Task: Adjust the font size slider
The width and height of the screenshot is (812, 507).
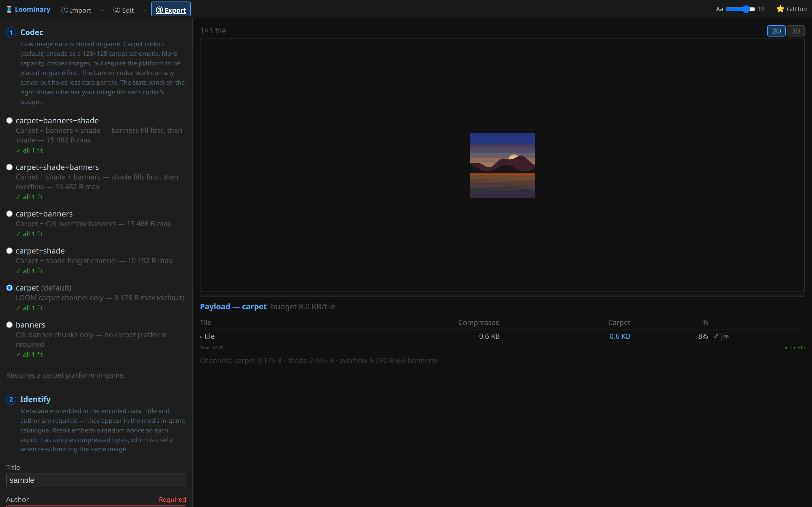Action: pyautogui.click(x=740, y=9)
